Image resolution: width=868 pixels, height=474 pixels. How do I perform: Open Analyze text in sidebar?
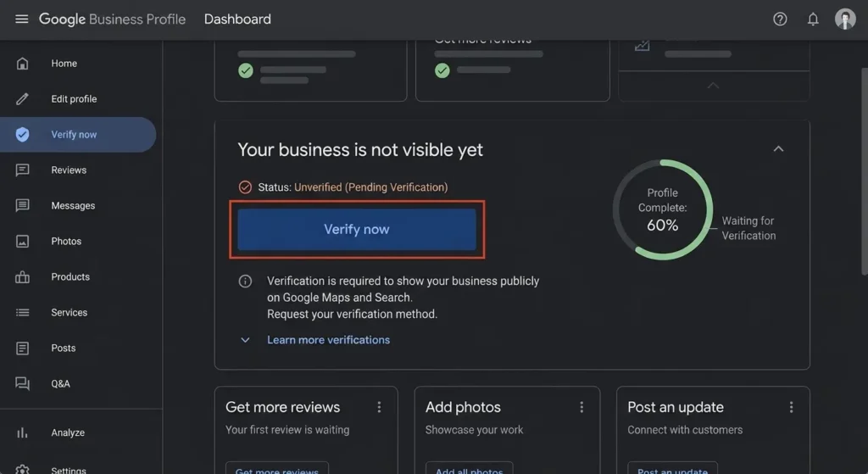tap(68, 433)
